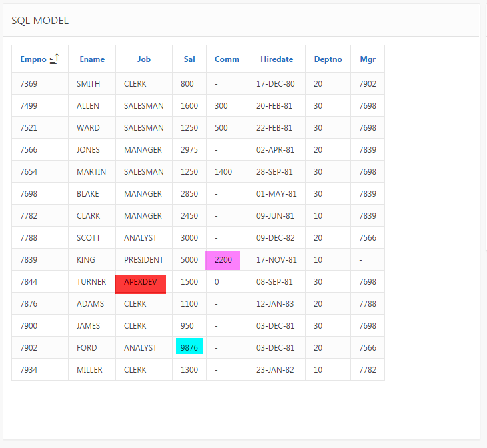487x448 pixels.
Task: Sort by the Empno column header
Action: [33, 59]
